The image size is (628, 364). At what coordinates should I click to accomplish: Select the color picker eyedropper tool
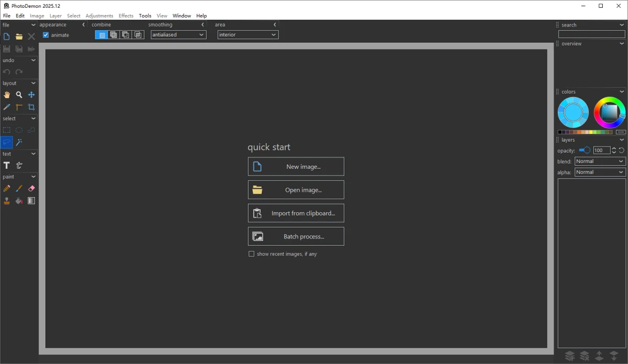(x=6, y=107)
